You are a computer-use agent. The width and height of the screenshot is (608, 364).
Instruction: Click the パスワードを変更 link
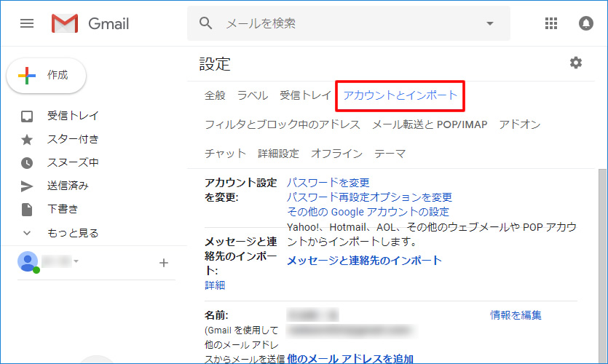pos(328,183)
